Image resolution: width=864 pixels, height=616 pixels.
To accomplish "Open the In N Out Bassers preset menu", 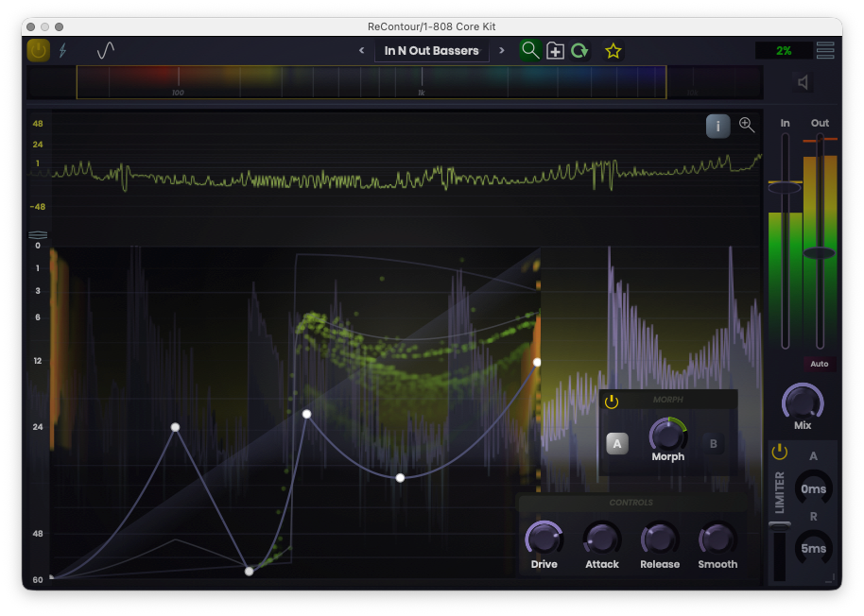I will coord(431,51).
